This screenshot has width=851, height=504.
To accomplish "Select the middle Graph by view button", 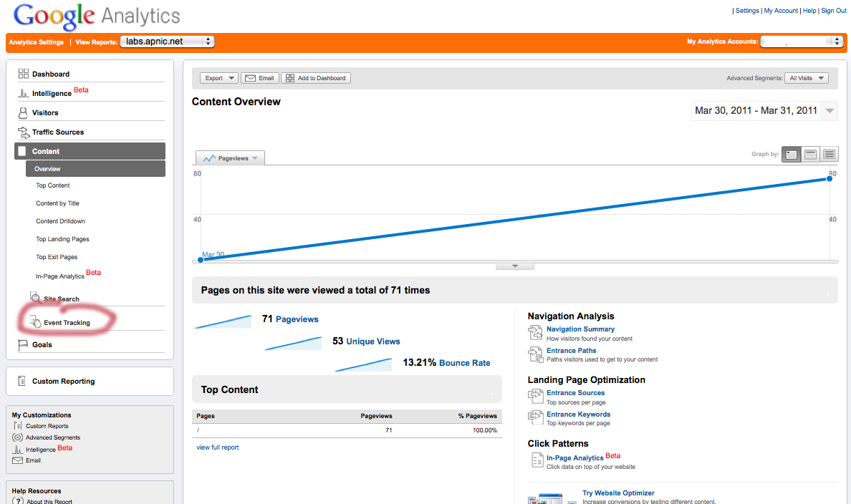I will click(x=810, y=155).
